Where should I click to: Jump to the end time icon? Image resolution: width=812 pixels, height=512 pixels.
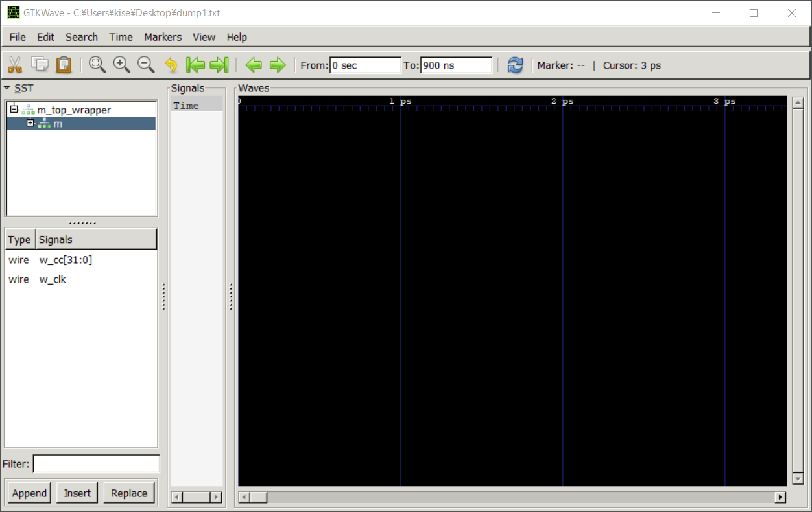(219, 65)
